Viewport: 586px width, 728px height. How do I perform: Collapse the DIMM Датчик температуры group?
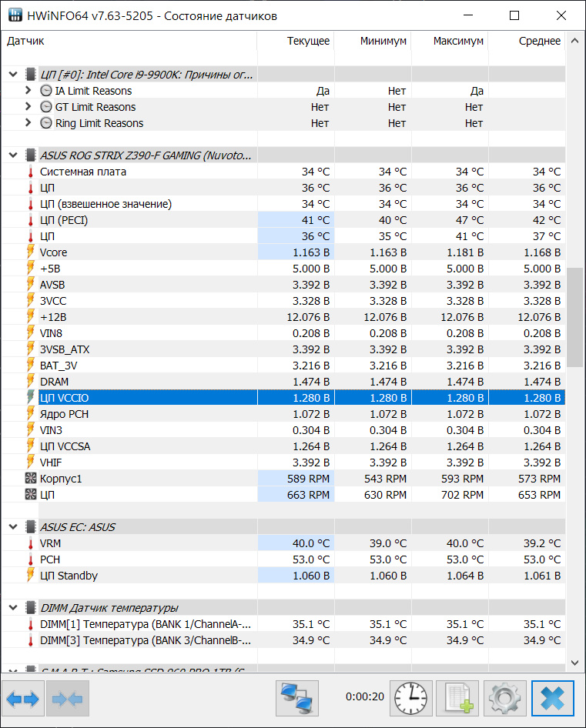(13, 608)
